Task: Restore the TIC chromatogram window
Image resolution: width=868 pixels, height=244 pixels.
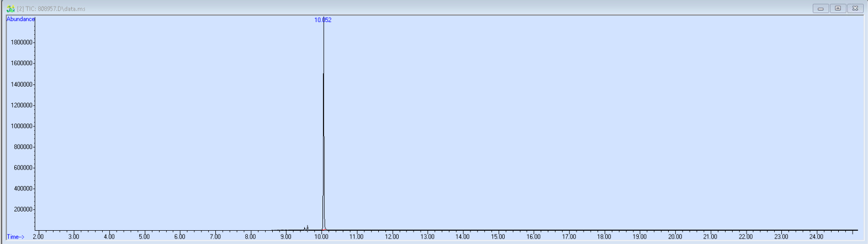Action: click(x=838, y=8)
